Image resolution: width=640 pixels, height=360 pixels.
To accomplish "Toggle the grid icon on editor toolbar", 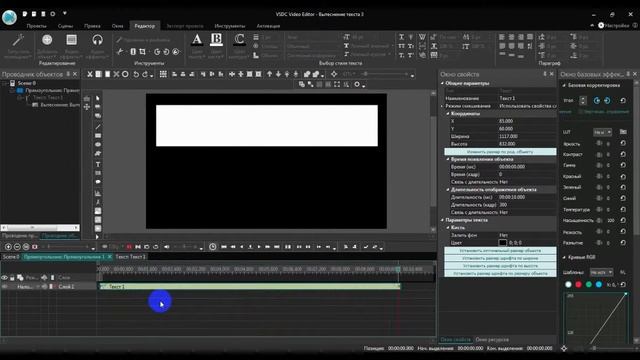I will pos(163,74).
